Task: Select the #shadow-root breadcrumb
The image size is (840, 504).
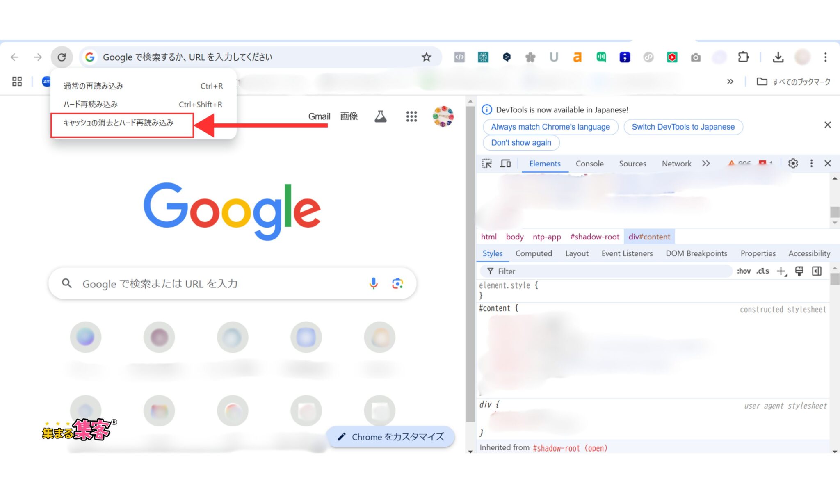Action: (x=595, y=237)
